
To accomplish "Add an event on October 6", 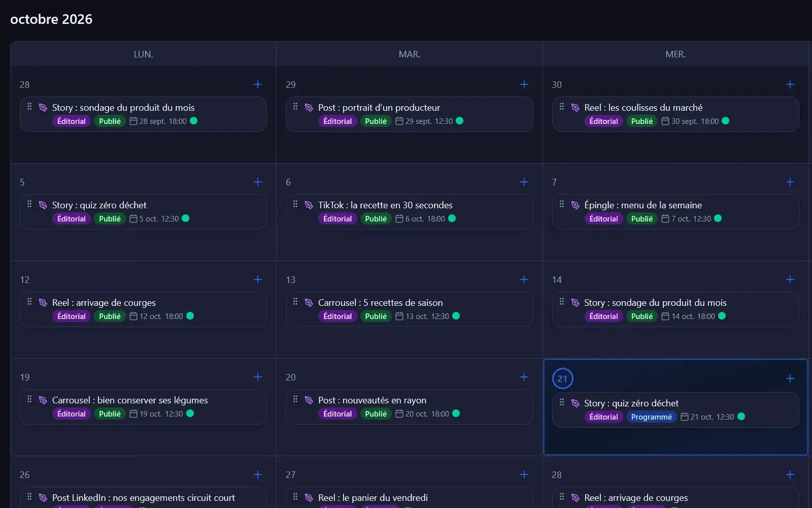I will coord(524,182).
